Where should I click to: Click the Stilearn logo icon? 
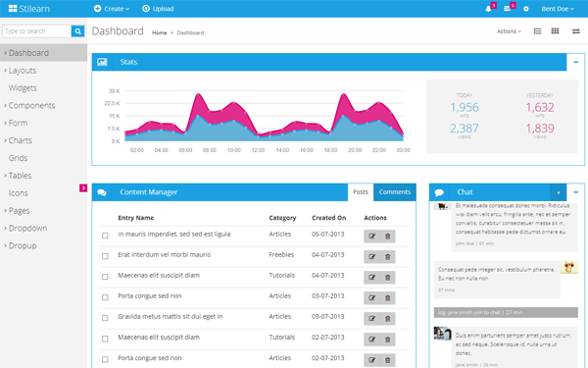[x=13, y=9]
